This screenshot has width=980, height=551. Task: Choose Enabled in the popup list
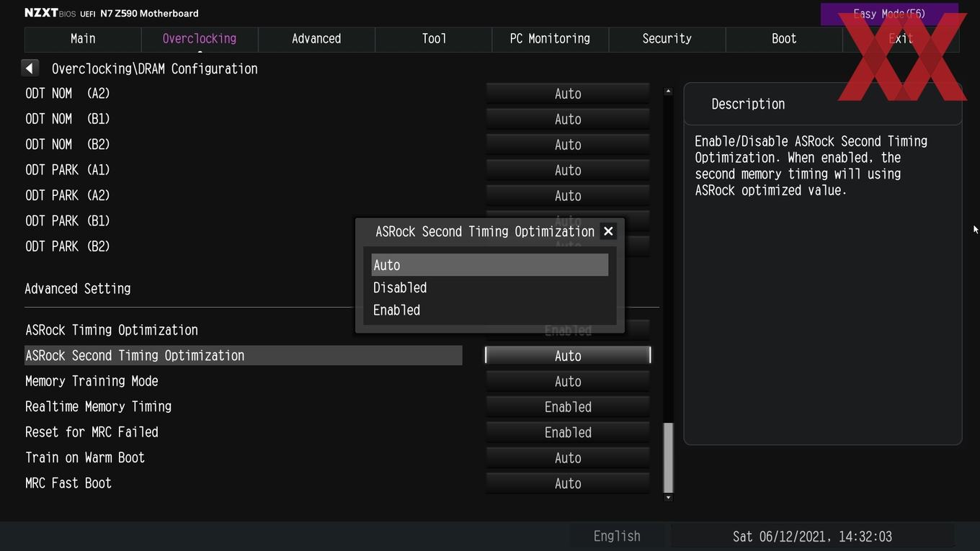click(489, 310)
